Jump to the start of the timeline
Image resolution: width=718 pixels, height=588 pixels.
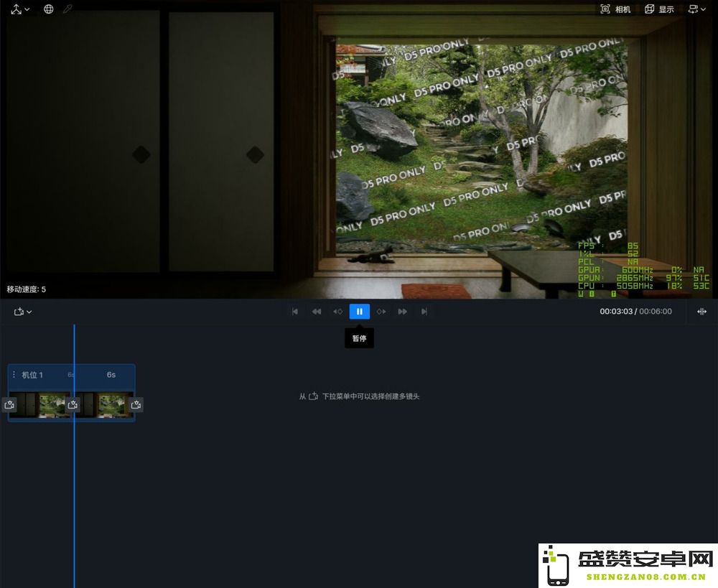click(x=295, y=312)
